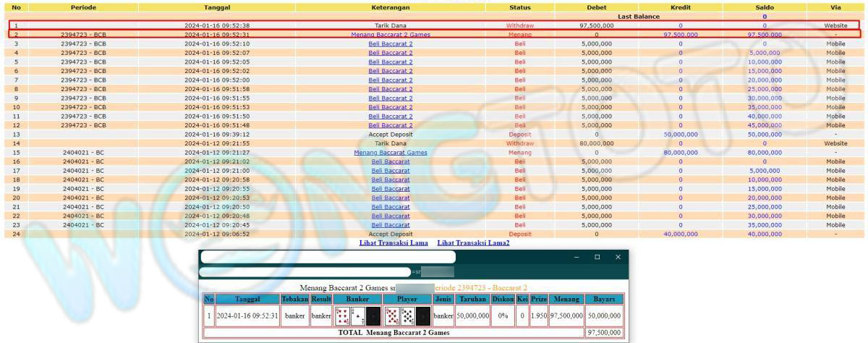Maximize the Baccarat result popup window
This screenshot has width=868, height=343.
(597, 257)
